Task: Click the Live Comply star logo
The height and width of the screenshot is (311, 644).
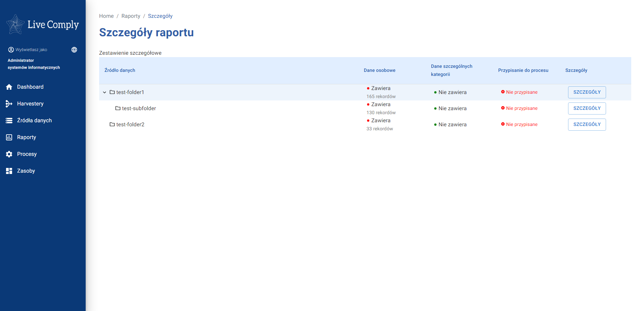Action: pos(15,25)
